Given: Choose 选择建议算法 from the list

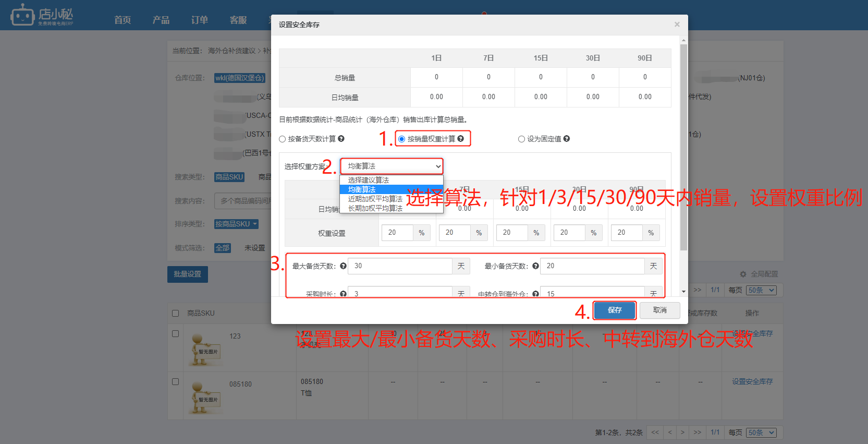Looking at the screenshot, I should point(392,180).
